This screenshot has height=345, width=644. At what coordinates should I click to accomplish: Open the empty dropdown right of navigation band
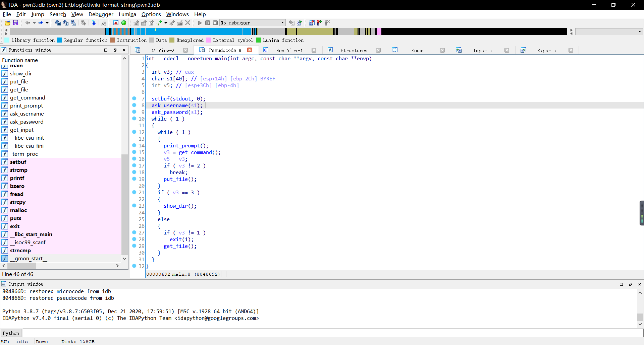coord(609,31)
